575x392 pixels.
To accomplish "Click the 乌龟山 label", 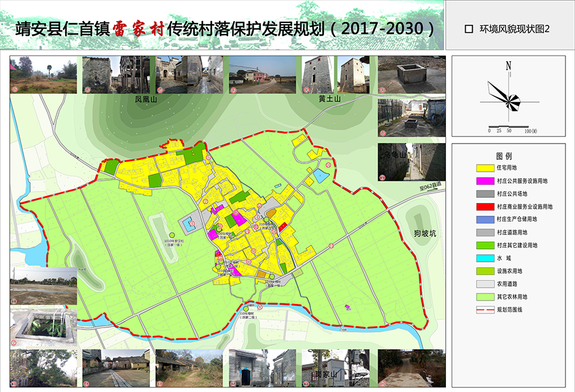I will click(x=395, y=155).
